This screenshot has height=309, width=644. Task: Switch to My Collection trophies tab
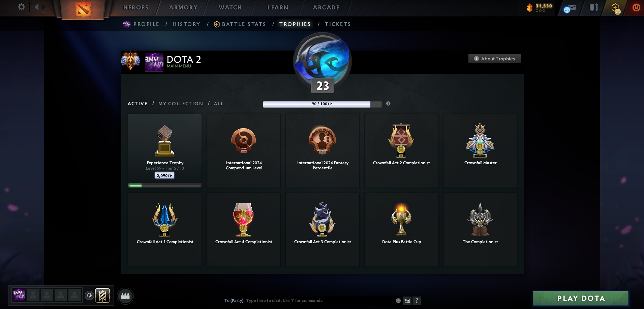(x=181, y=104)
